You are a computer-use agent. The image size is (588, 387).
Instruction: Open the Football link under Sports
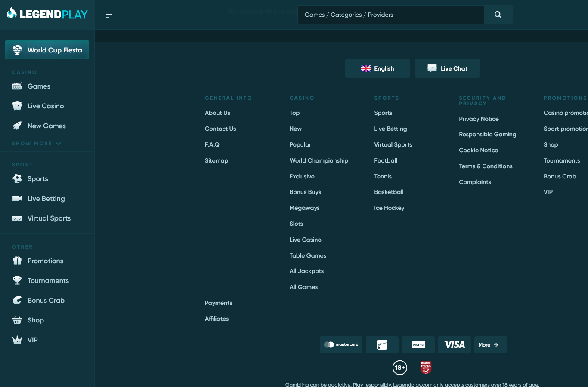(386, 160)
